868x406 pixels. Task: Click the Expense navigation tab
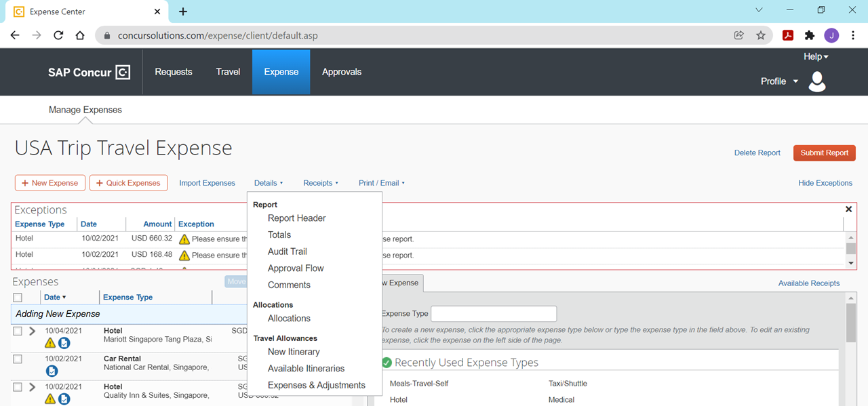pos(281,72)
